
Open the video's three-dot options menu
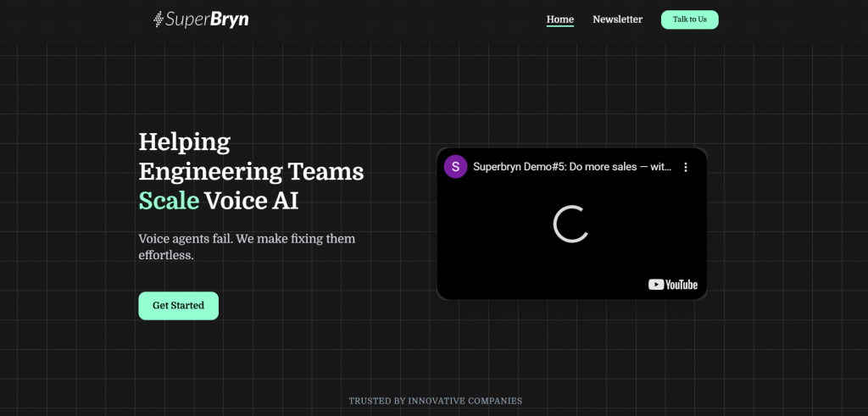pyautogui.click(x=686, y=167)
